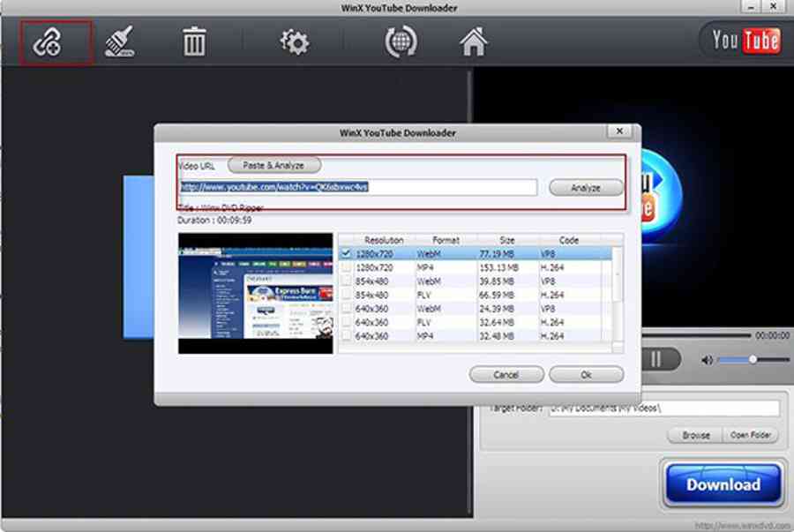Check the 1280x720 MP4 row checkbox
The width and height of the screenshot is (794, 532).
coord(347,267)
